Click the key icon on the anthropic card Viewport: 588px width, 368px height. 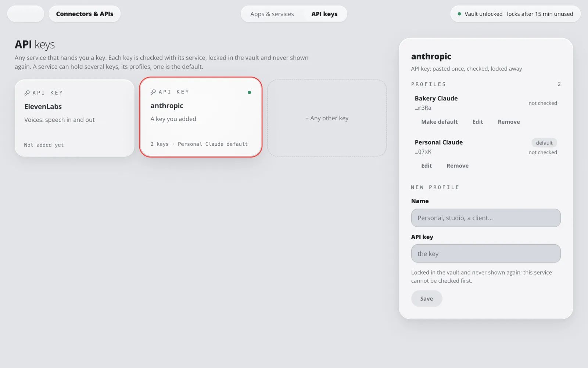coord(153,92)
